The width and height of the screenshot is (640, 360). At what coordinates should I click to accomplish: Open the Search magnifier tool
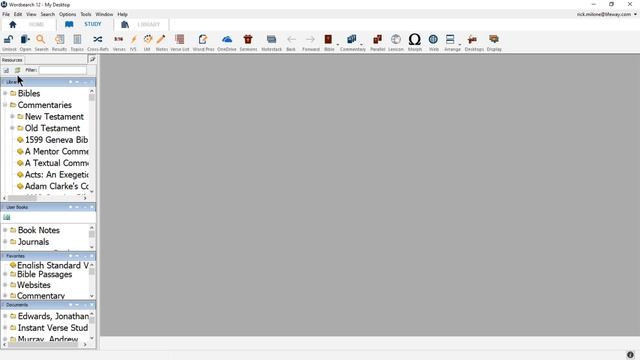coord(41,40)
